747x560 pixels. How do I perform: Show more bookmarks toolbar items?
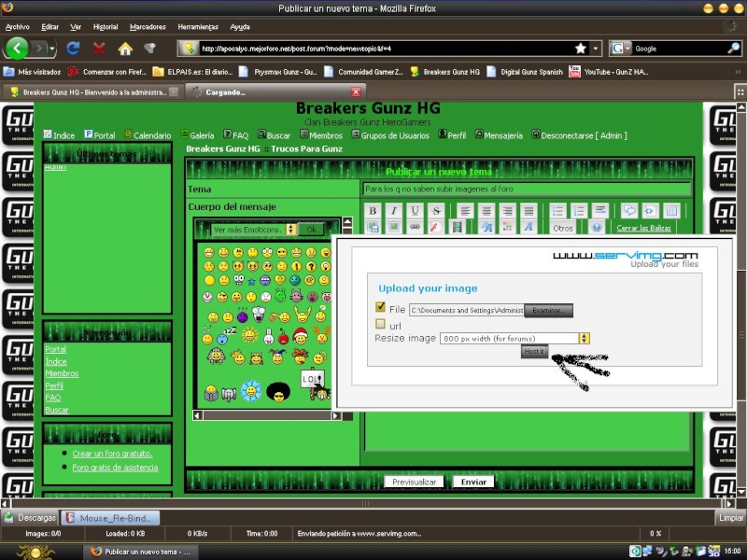pos(738,72)
